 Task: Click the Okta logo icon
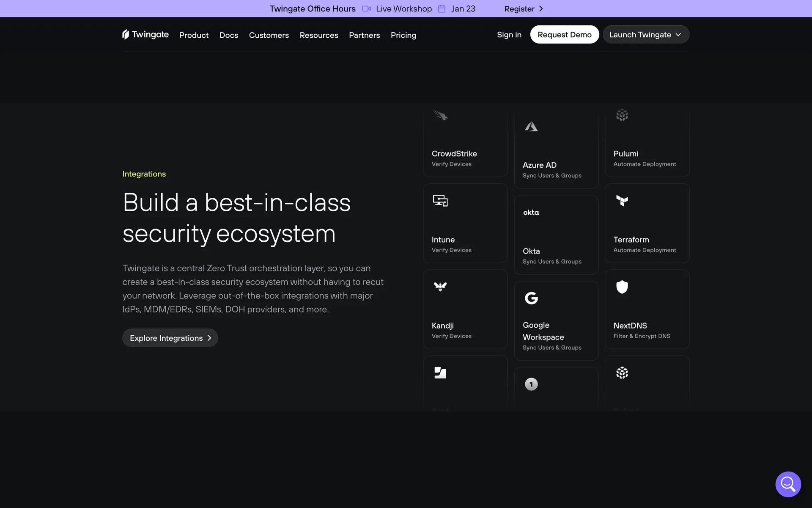point(531,213)
